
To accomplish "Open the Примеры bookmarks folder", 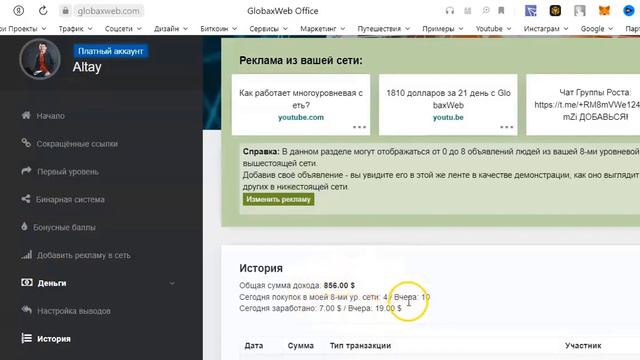I will [443, 29].
